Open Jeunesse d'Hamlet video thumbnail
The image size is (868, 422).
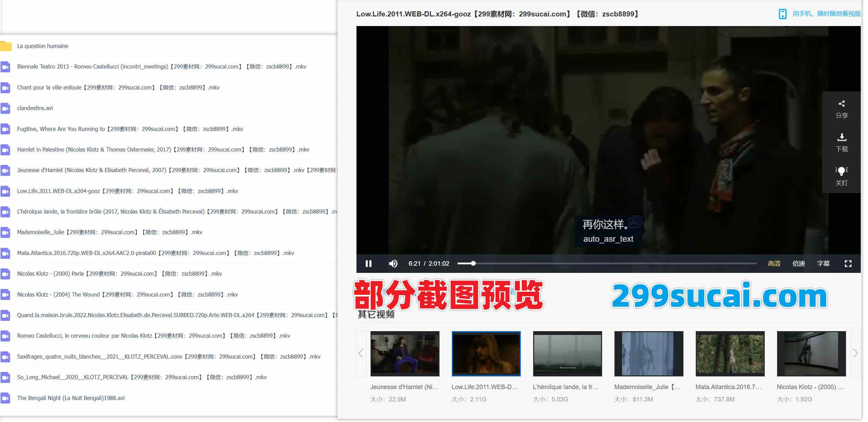(405, 353)
